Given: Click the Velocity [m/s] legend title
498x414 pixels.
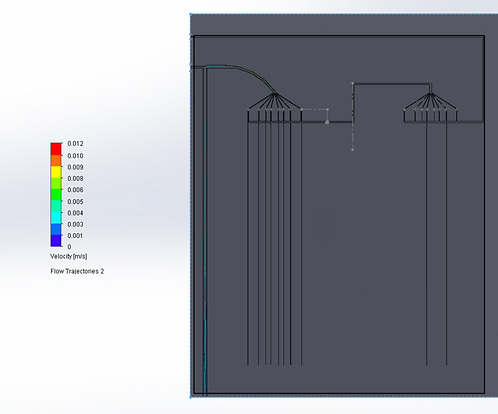Looking at the screenshot, I should (x=69, y=256).
